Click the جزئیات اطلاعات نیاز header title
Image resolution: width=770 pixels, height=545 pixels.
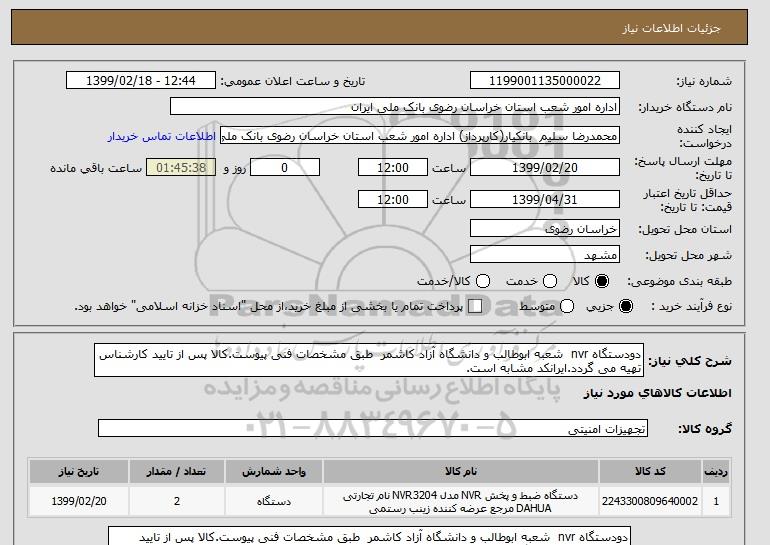[x=671, y=28]
